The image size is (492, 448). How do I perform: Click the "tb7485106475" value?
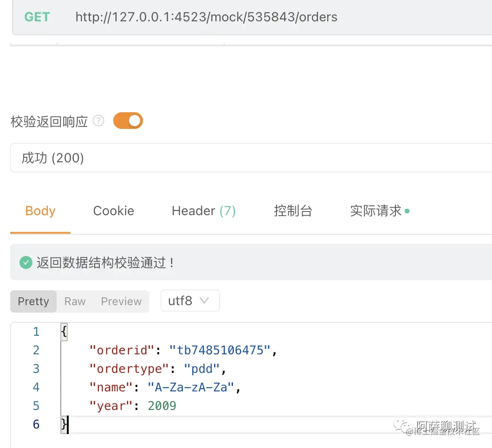point(220,350)
